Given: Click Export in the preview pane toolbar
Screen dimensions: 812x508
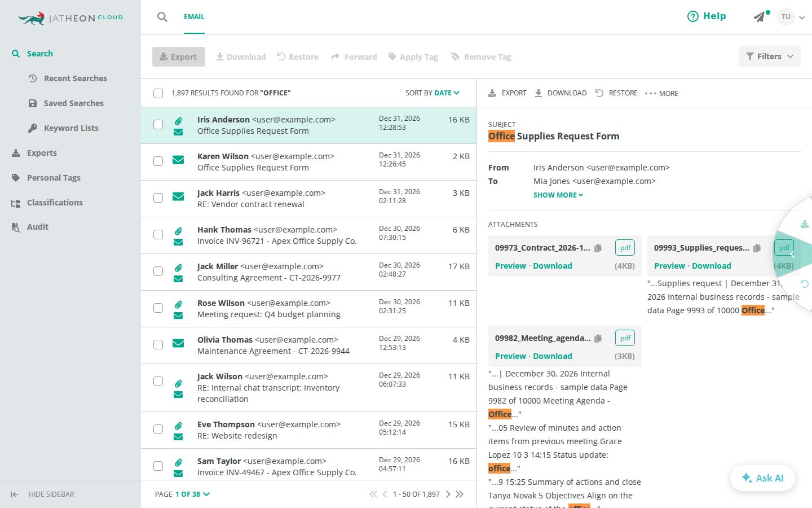Looking at the screenshot, I should pyautogui.click(x=507, y=93).
